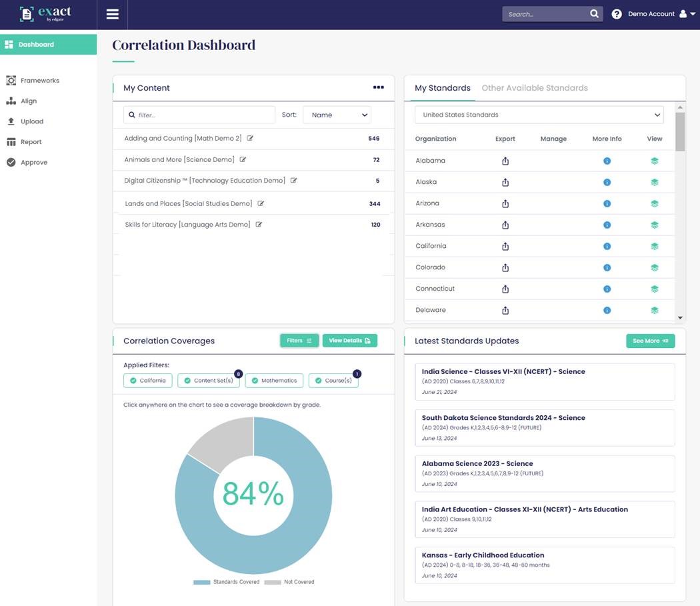Open My Content three-dot options menu
This screenshot has width=700, height=606.
pyautogui.click(x=378, y=87)
